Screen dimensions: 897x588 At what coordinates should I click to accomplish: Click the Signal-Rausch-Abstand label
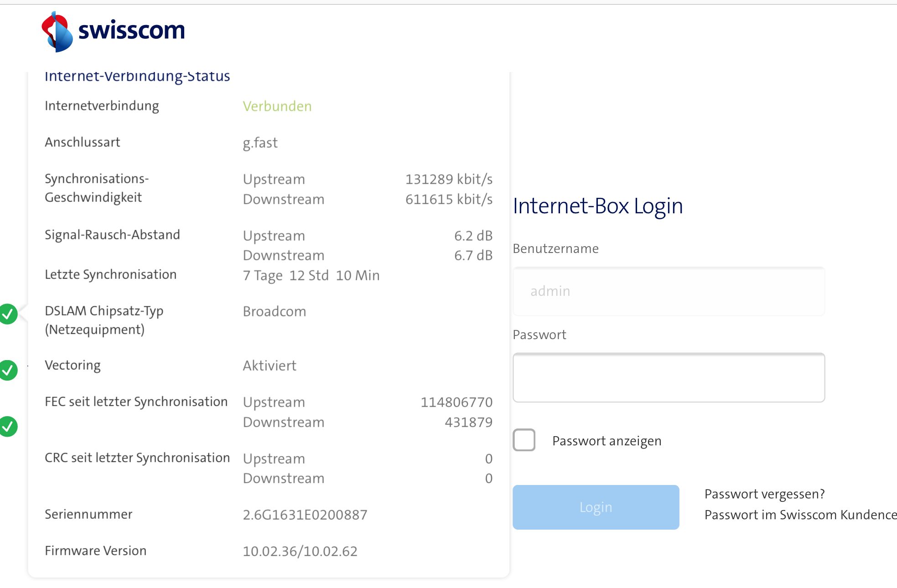[x=112, y=235]
